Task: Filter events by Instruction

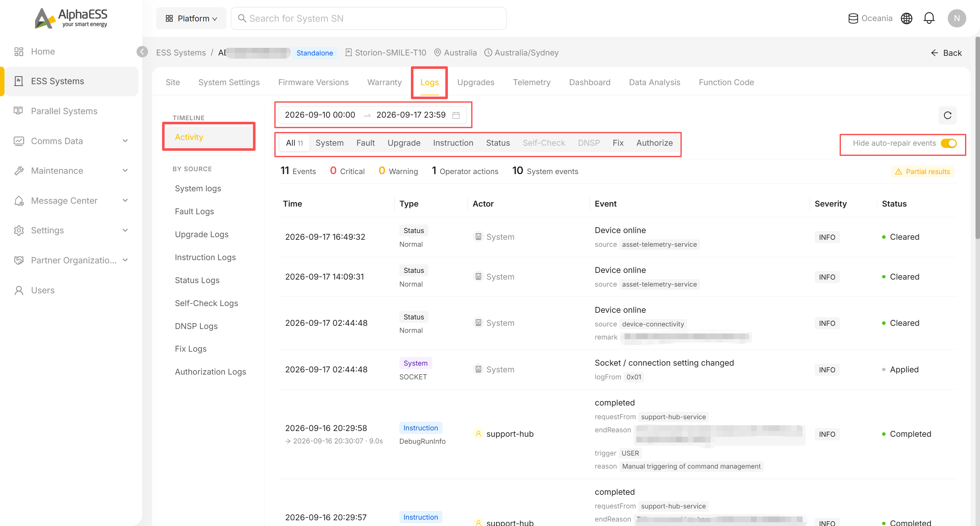Action: (x=453, y=143)
